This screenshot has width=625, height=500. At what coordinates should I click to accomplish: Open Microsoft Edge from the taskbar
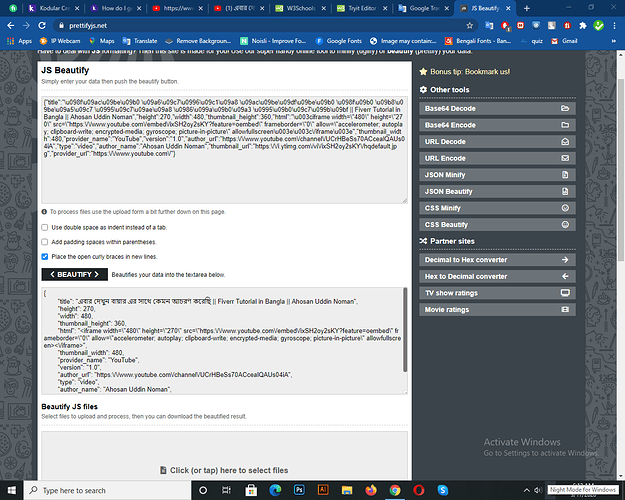tap(275, 490)
